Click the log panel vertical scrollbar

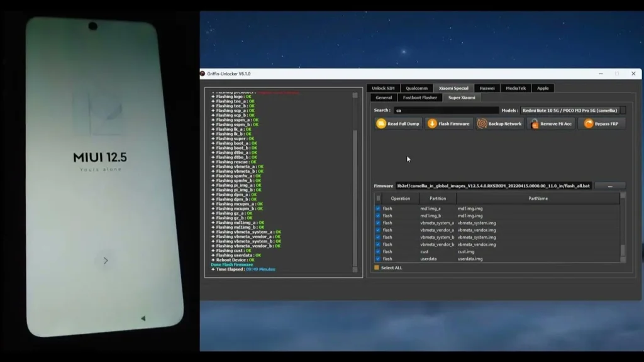tap(355, 182)
